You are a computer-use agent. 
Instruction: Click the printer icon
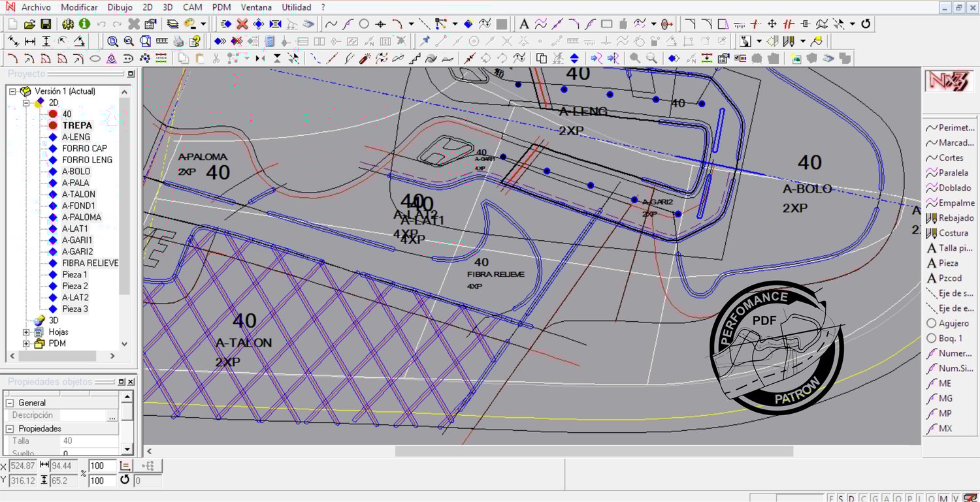pos(178,41)
